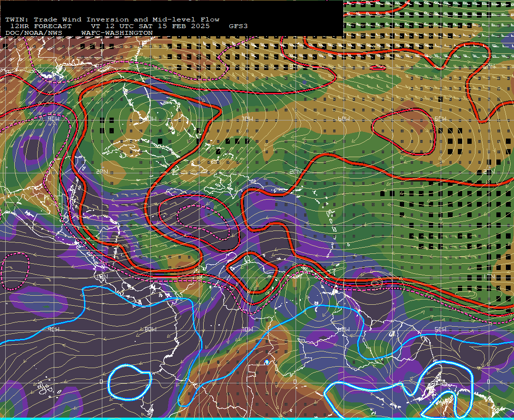This screenshot has height=420, width=514.
Task: Click valid time 'VT 12 UTC SAT 15 FEB 2025'
Action: tap(150, 26)
